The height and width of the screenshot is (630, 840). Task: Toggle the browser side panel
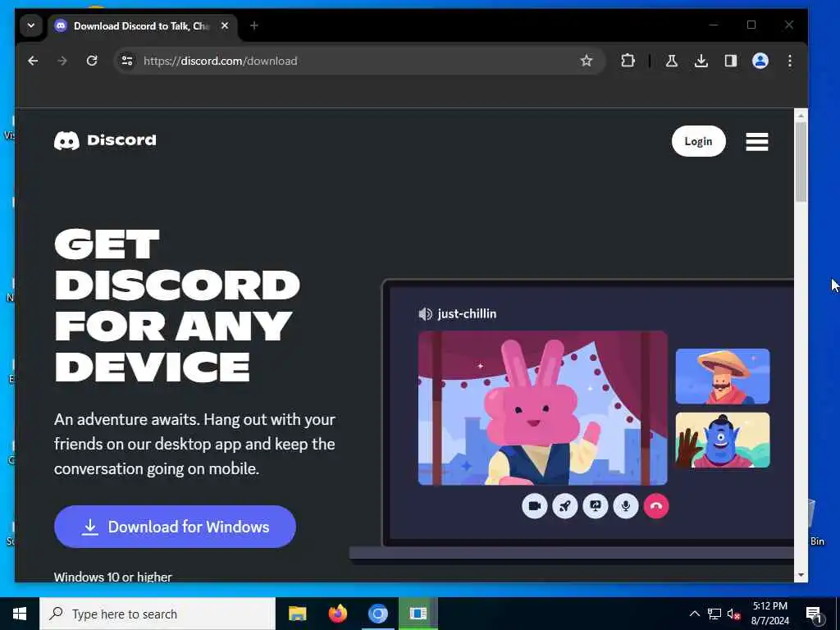[x=731, y=61]
